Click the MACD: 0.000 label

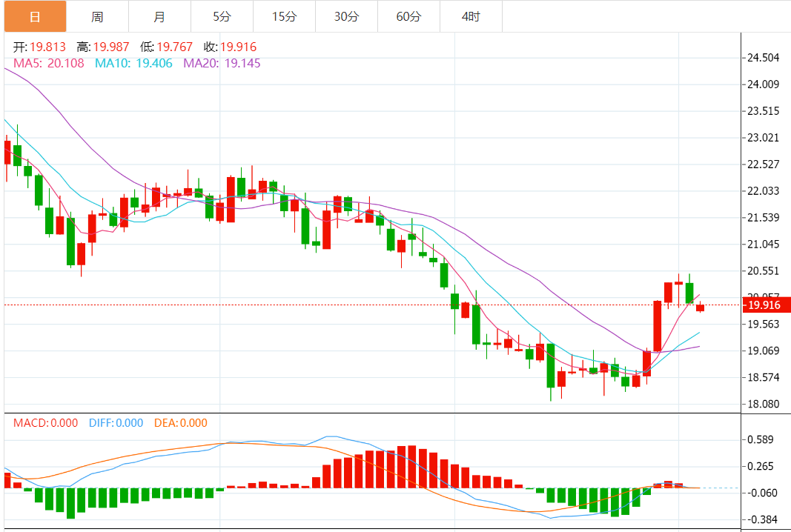[x=45, y=422]
